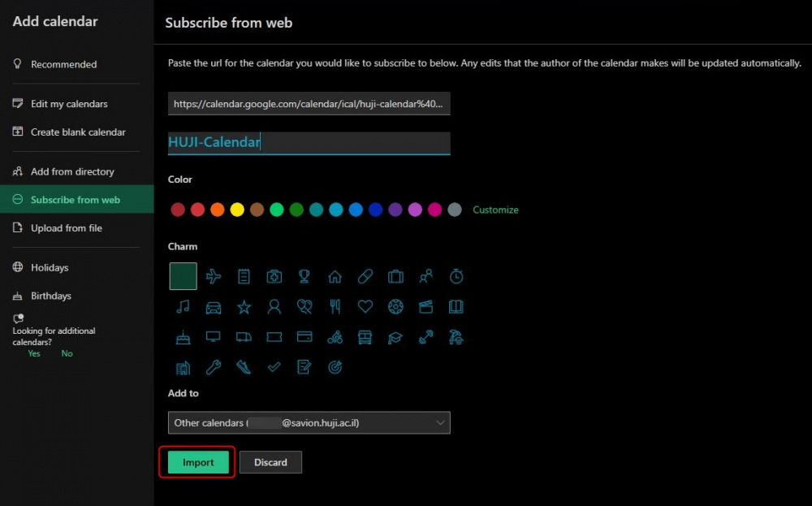Screen dimensions: 812x506
Task: Choose the graduation cap charm
Action: pyautogui.click(x=395, y=337)
